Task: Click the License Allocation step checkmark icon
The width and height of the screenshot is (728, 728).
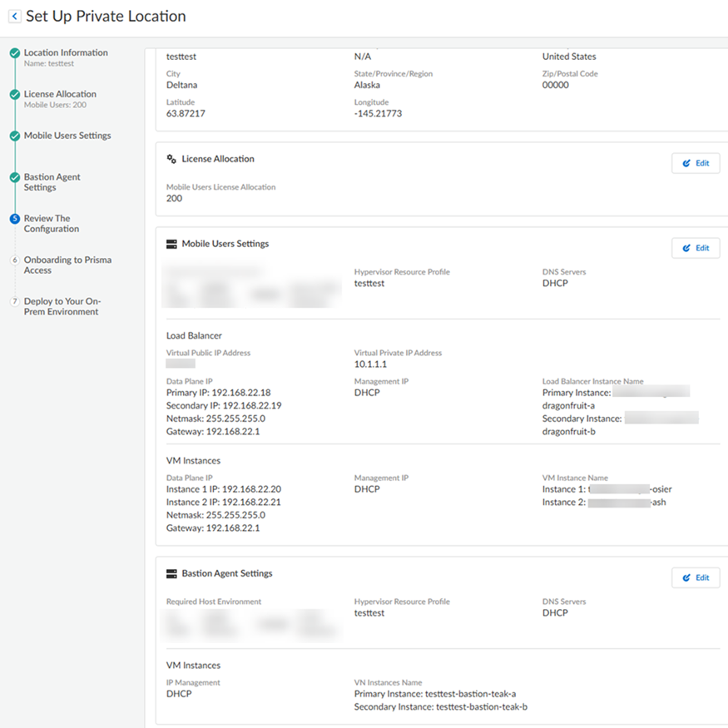Action: (15, 95)
